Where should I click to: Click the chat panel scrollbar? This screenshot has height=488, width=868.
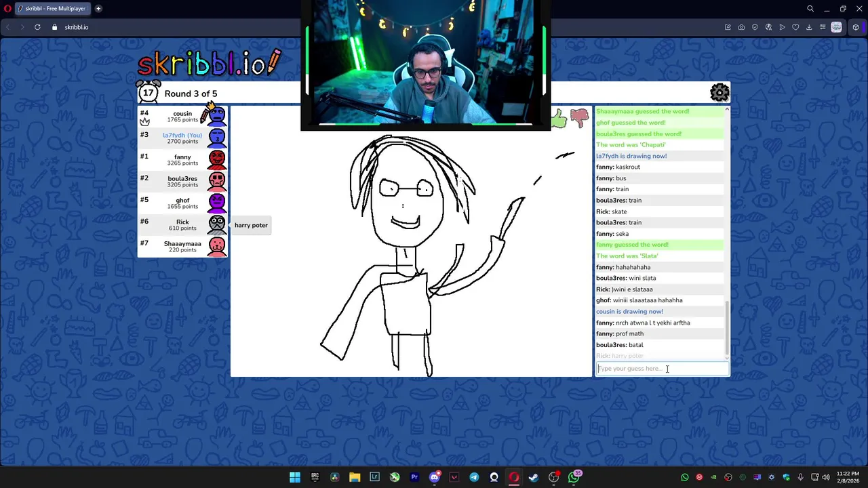[727, 329]
